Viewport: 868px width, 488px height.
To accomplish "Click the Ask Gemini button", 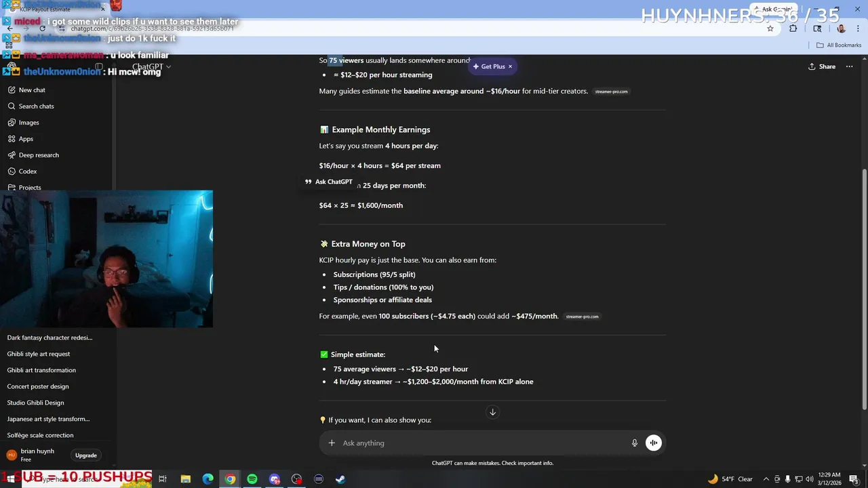I will coord(773,9).
